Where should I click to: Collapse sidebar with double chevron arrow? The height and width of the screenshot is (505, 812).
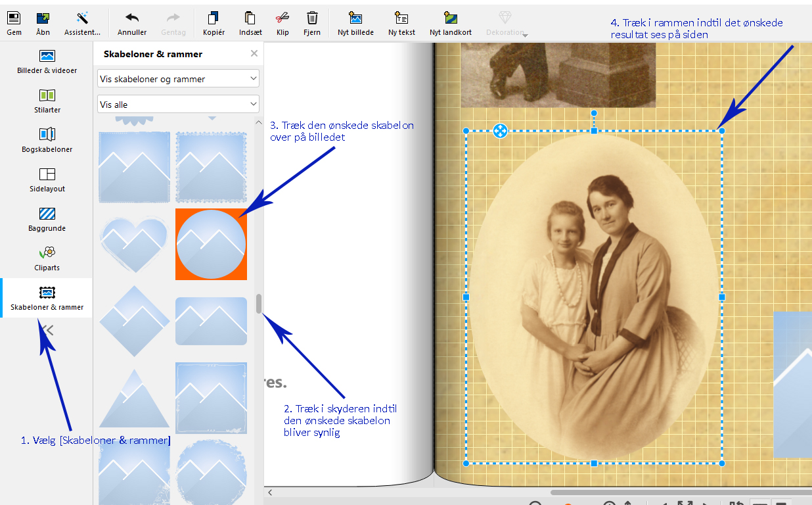47,330
